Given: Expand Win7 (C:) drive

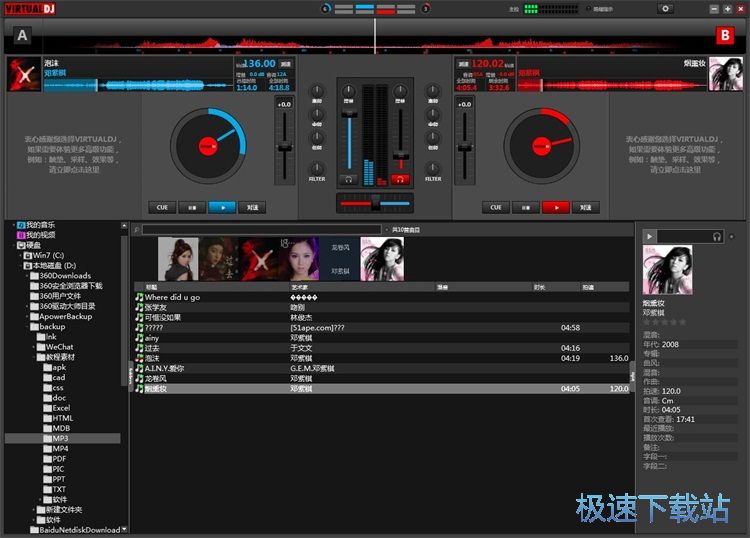Looking at the screenshot, I should [20, 255].
